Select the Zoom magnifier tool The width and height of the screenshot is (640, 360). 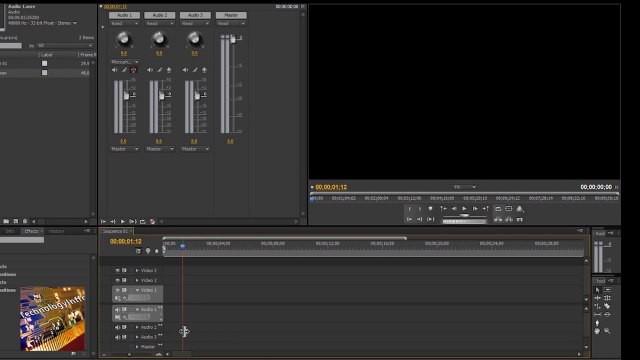(607, 331)
